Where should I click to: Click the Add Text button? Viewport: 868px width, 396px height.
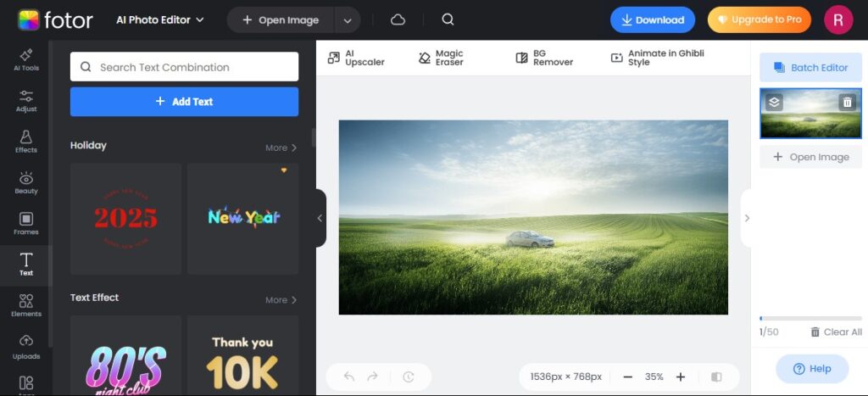(184, 102)
